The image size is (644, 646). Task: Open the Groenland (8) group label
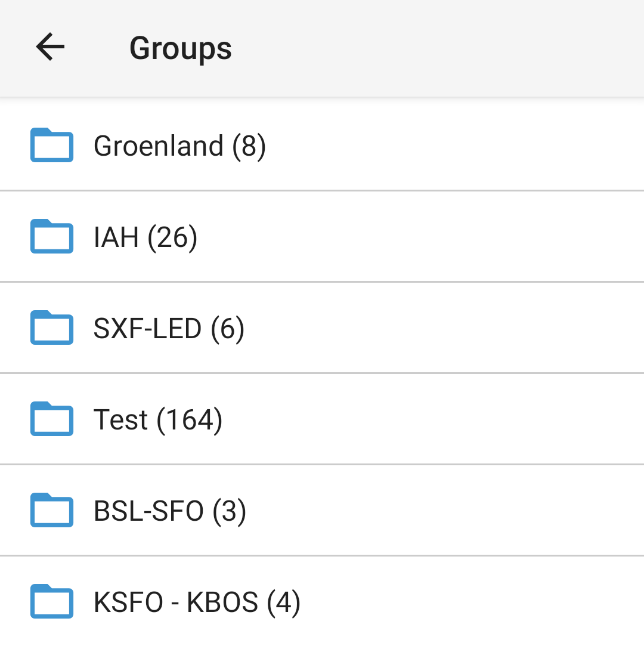[x=179, y=146]
